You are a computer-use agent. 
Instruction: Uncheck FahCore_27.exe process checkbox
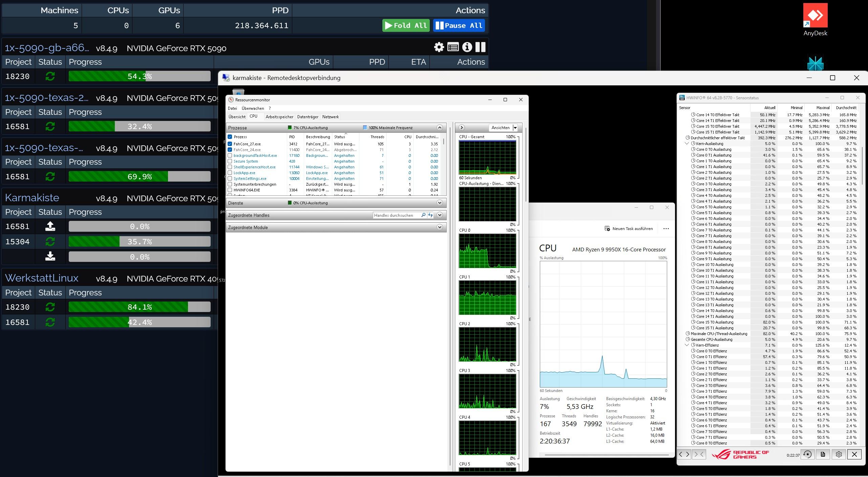[x=230, y=144]
